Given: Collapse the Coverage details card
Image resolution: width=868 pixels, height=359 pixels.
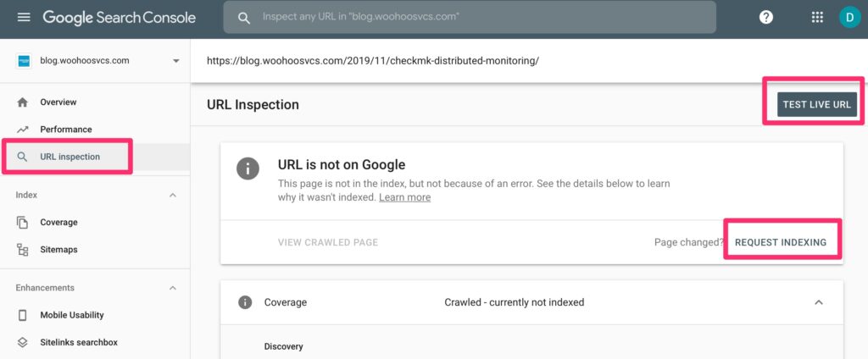Looking at the screenshot, I should click(x=819, y=302).
